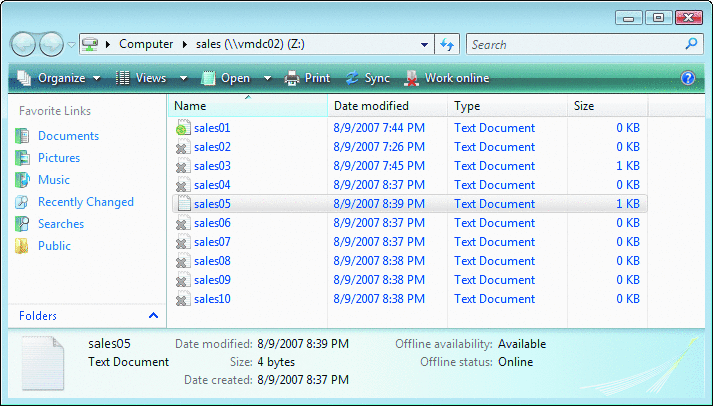713x406 pixels.
Task: Sort files by Date modified column
Action: (x=371, y=105)
